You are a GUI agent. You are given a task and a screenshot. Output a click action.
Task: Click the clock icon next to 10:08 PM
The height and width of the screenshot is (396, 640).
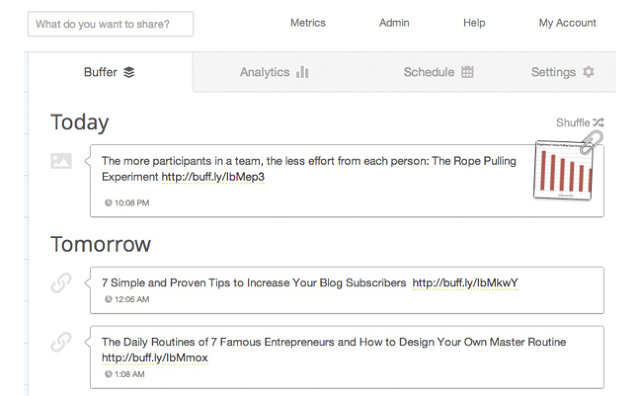tap(108, 202)
